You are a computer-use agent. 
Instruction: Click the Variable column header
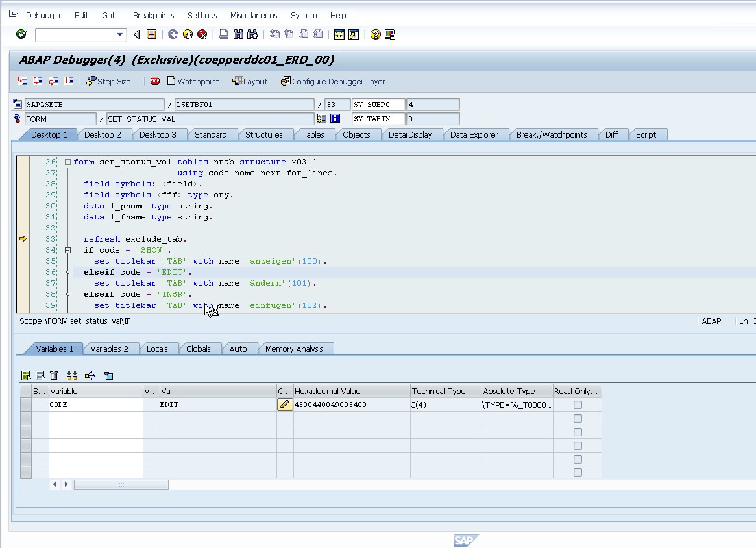point(95,392)
